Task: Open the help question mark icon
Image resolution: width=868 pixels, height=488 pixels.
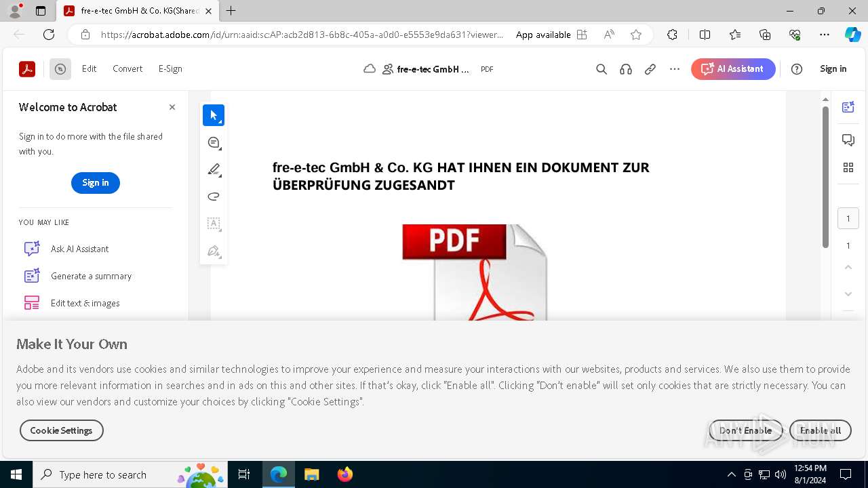Action: pyautogui.click(x=797, y=69)
